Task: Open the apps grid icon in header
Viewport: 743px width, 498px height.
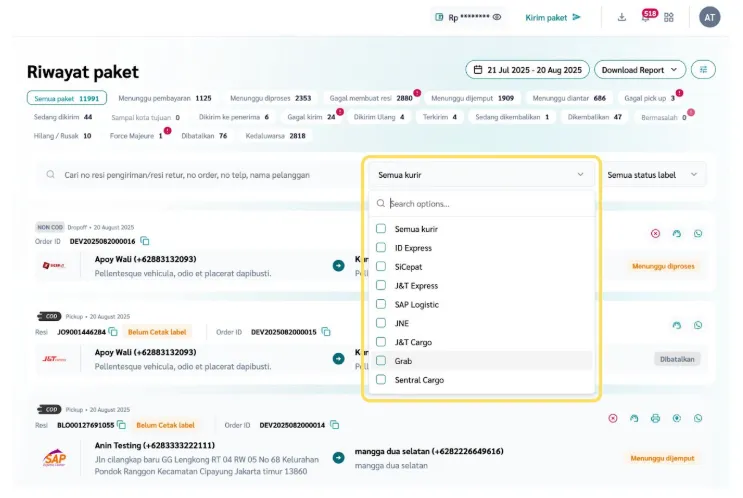Action: pyautogui.click(x=669, y=17)
